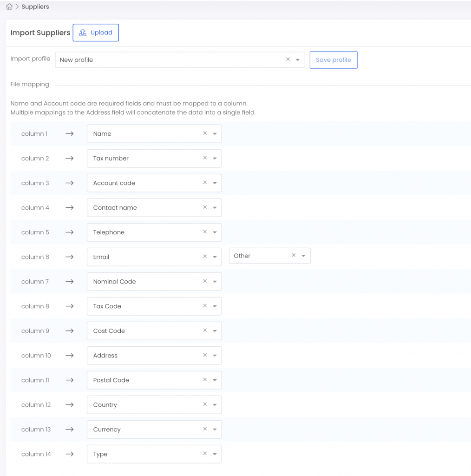Viewport: 471px width, 476px height.
Task: Clear the Other email type selection
Action: (294, 255)
